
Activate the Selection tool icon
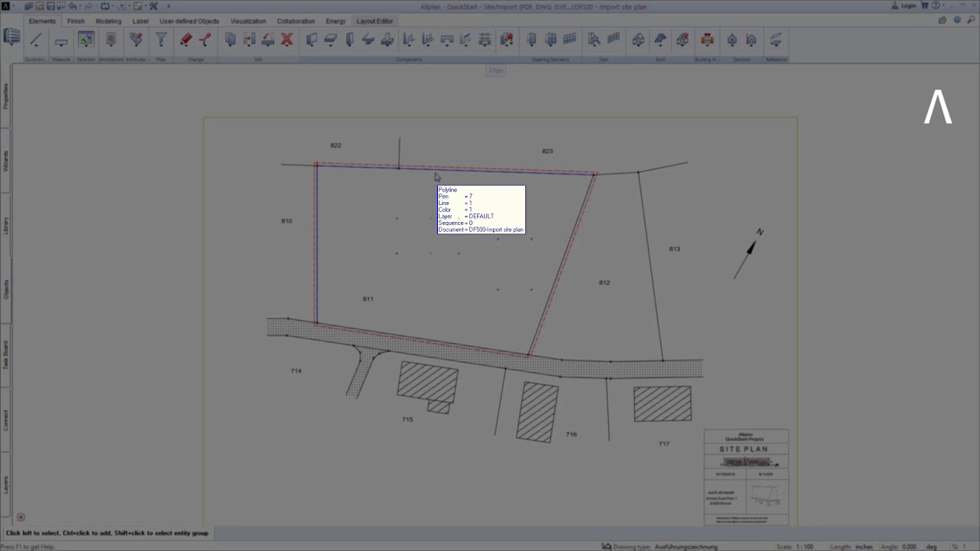(x=86, y=40)
